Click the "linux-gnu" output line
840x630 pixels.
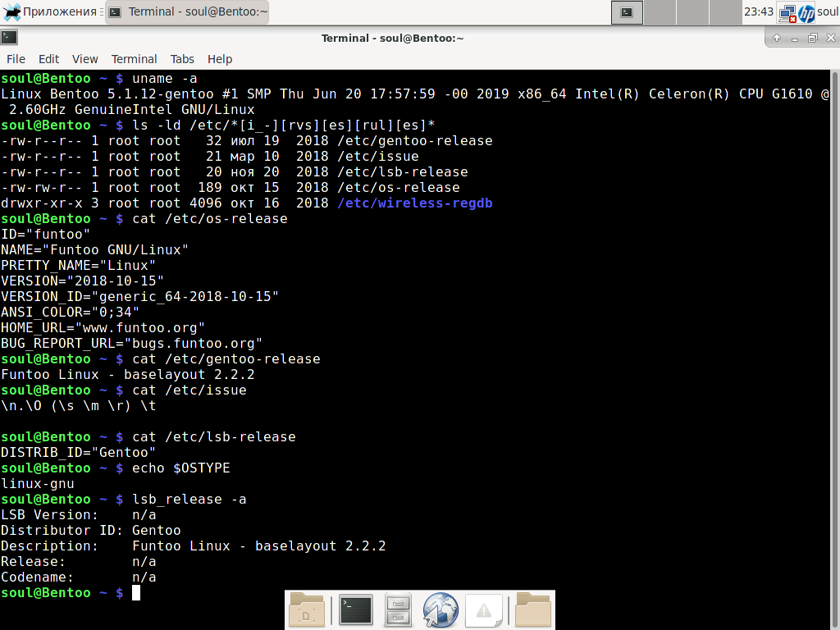click(x=38, y=483)
